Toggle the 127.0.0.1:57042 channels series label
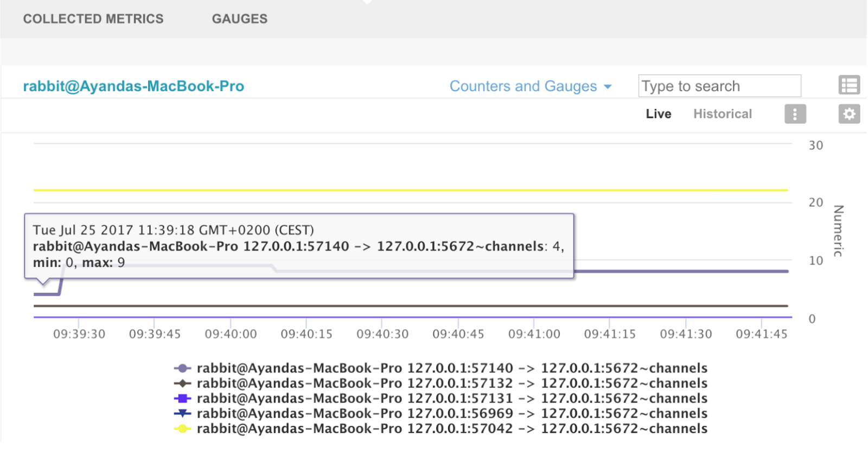868x461 pixels. click(x=451, y=429)
